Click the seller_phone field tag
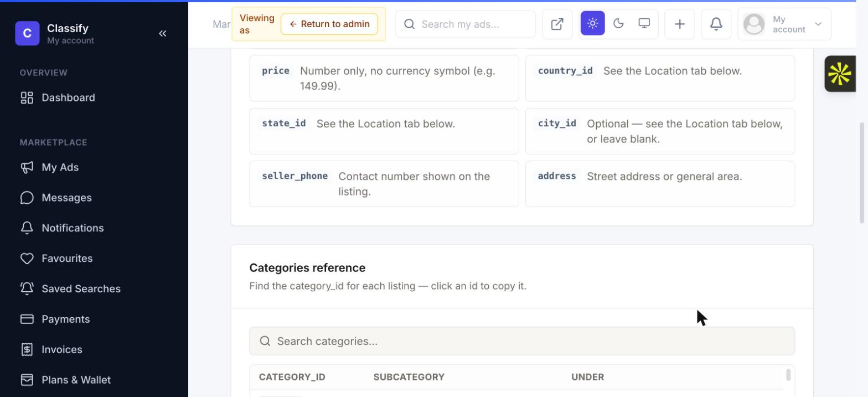868x397 pixels. click(295, 176)
